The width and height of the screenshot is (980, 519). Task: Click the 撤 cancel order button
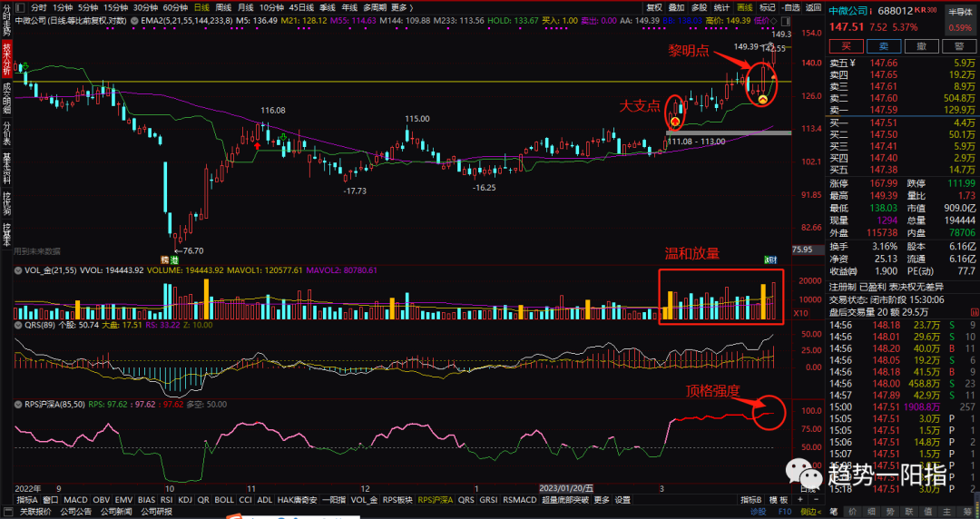[x=921, y=46]
